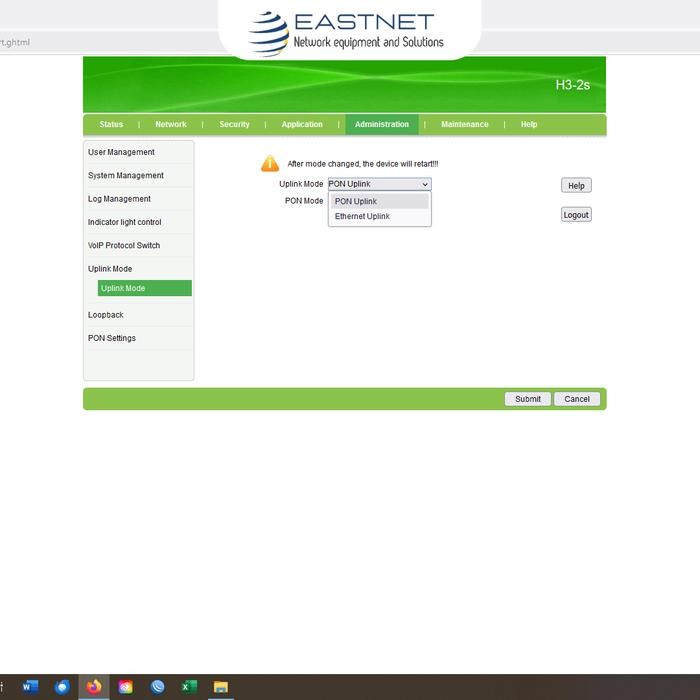Open Microsoft Word from the taskbar

point(30,687)
